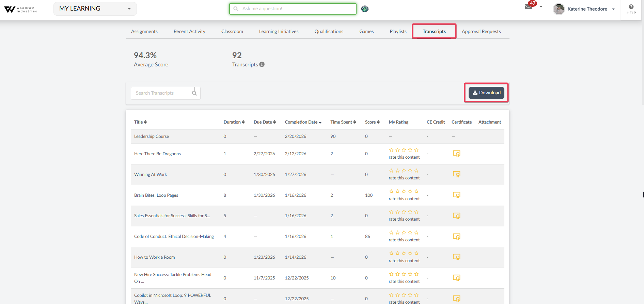Click the 92 Transcripts count
The image size is (644, 304).
(x=237, y=55)
